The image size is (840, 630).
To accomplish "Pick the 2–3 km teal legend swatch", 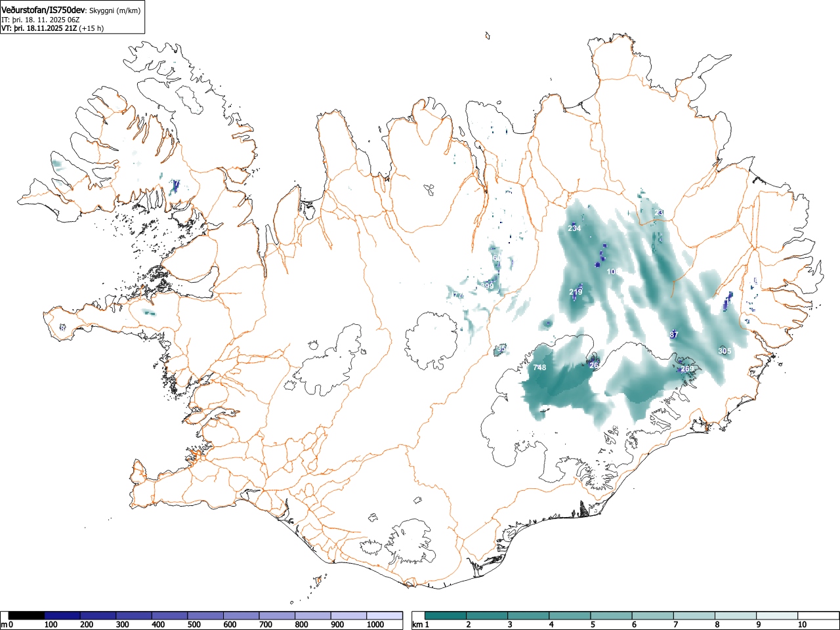I will (487, 616).
